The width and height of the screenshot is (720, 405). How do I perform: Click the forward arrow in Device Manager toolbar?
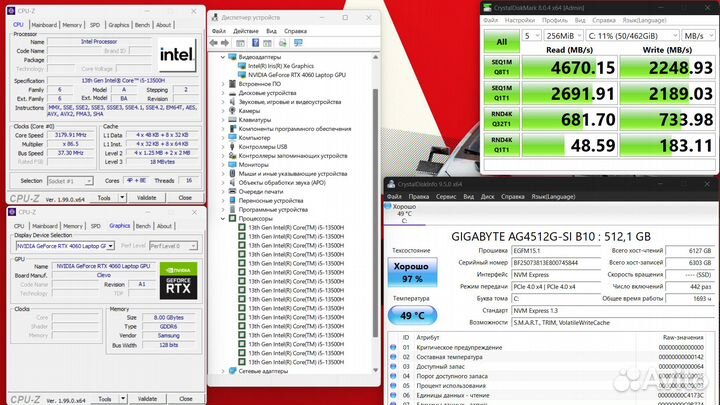[225, 43]
